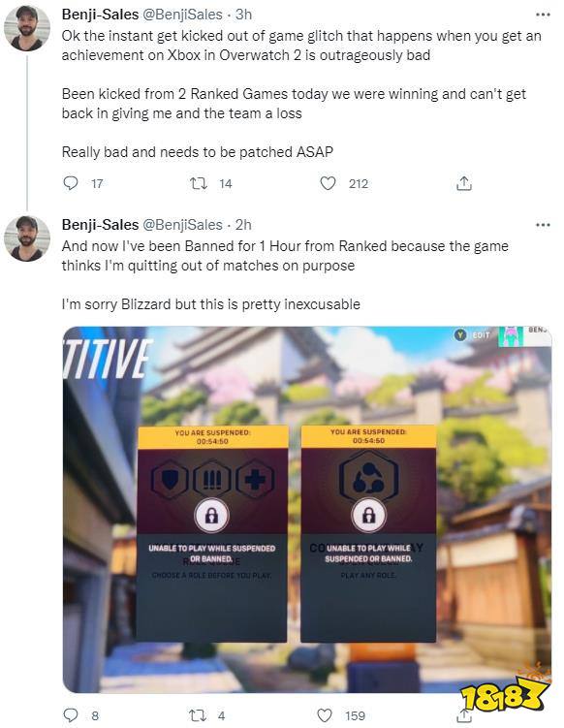Screen dimensions: 564x728
Task: Click the Y Edit button in game screenshot
Action: coord(473,334)
